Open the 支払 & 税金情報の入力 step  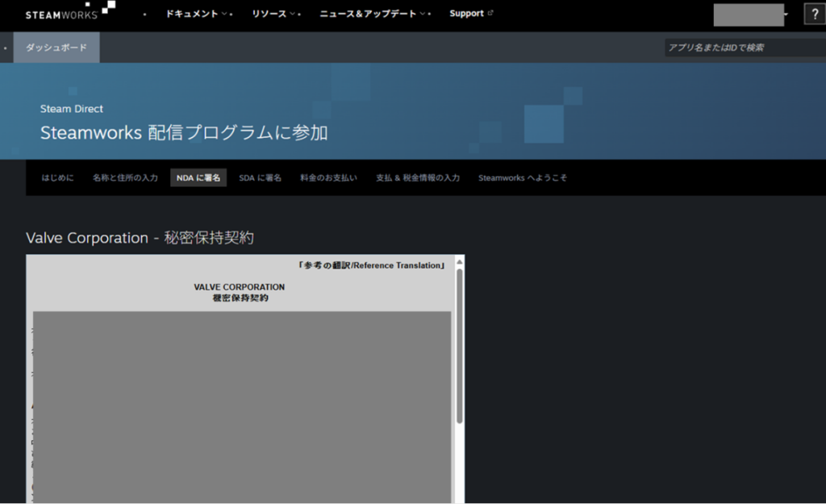click(417, 177)
